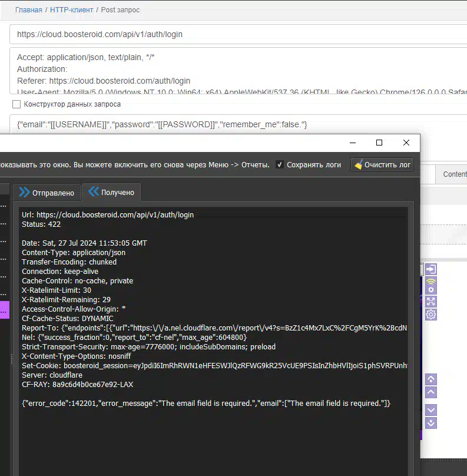Enable the Конструктор данных запроса checkbox
Viewport: 467px width, 476px height.
[x=16, y=104]
